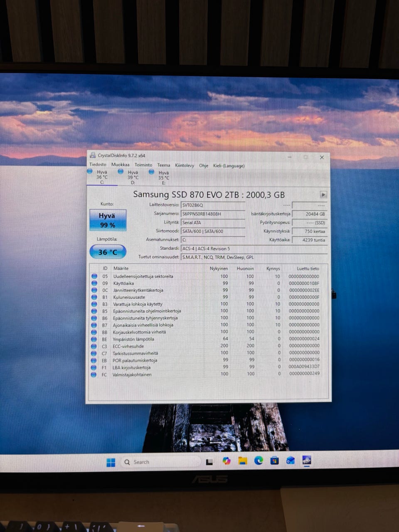Click the Hyvä 99 % health status button

click(x=108, y=220)
